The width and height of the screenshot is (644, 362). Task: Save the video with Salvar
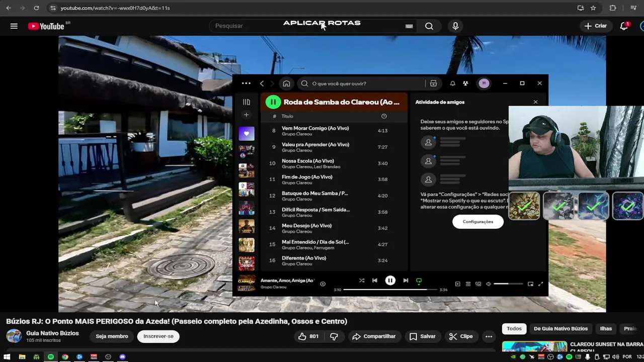422,336
